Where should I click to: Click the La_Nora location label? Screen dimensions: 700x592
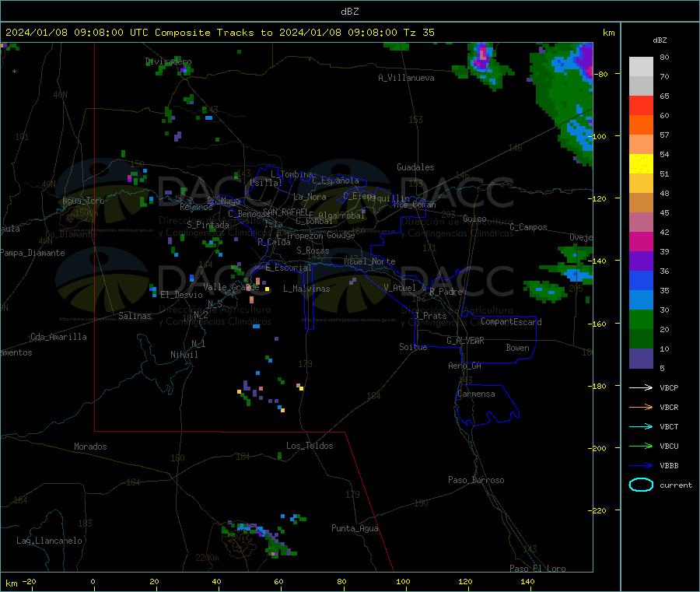coord(310,197)
